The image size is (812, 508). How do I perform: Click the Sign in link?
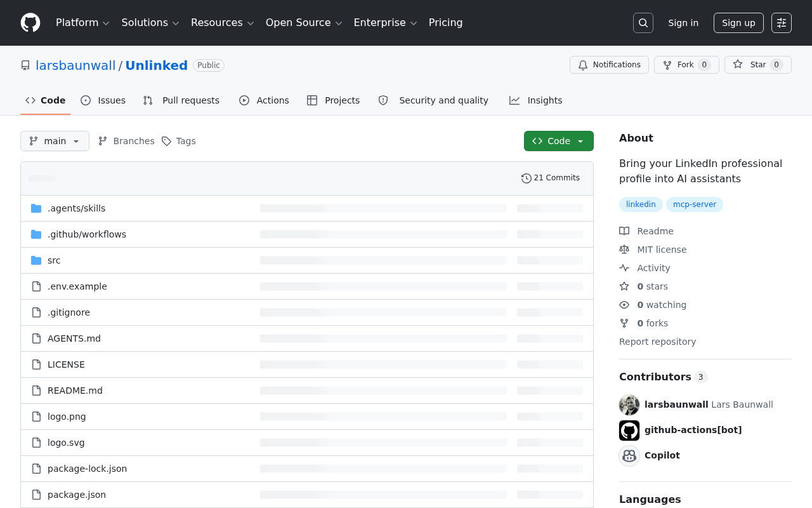(x=683, y=23)
